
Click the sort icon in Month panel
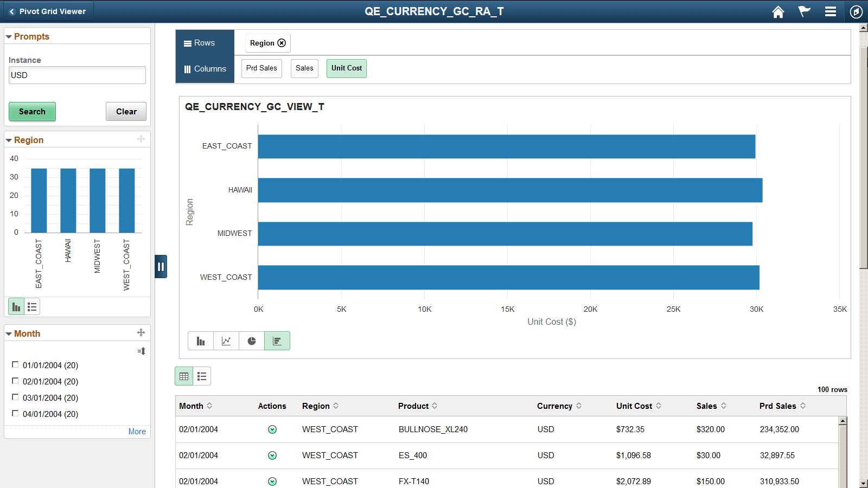point(141,351)
